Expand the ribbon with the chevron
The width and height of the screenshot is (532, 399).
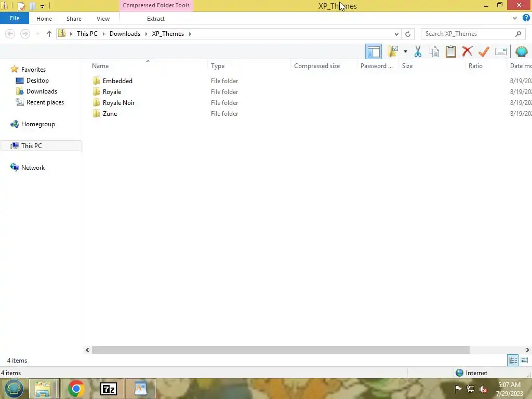(515, 18)
